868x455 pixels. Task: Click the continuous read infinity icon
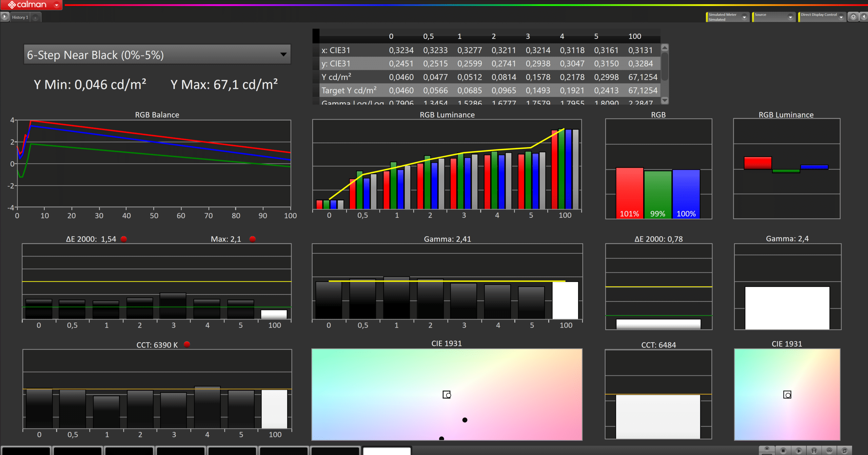tap(829, 451)
